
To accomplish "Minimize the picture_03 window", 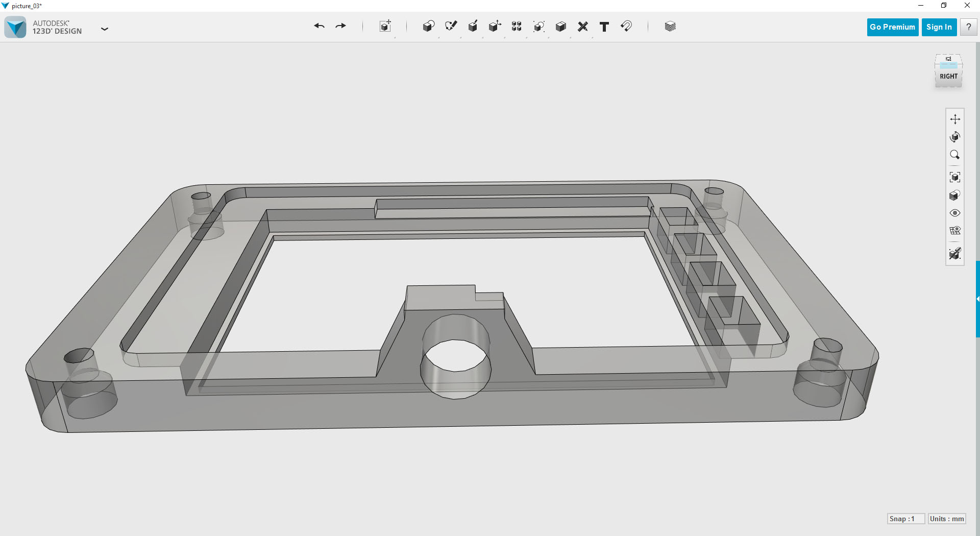I will click(921, 6).
